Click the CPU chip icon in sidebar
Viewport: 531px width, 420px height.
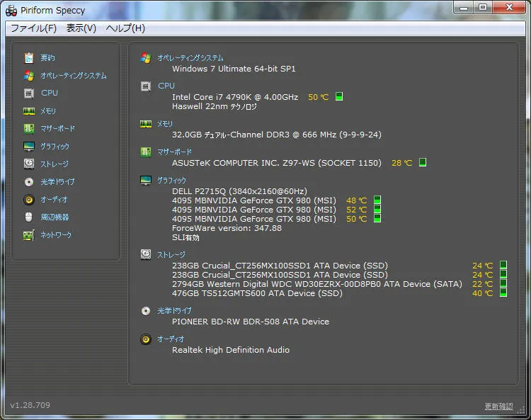(29, 93)
